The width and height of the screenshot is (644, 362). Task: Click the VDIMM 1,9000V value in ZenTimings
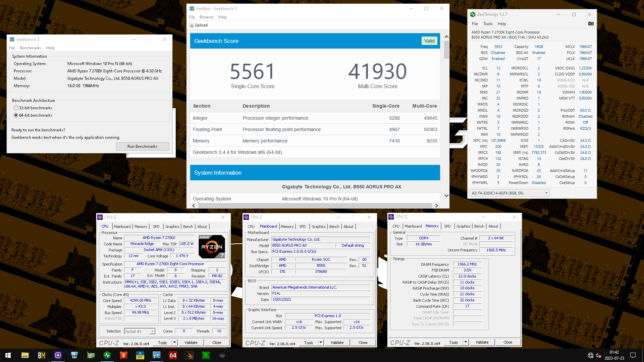585,92
